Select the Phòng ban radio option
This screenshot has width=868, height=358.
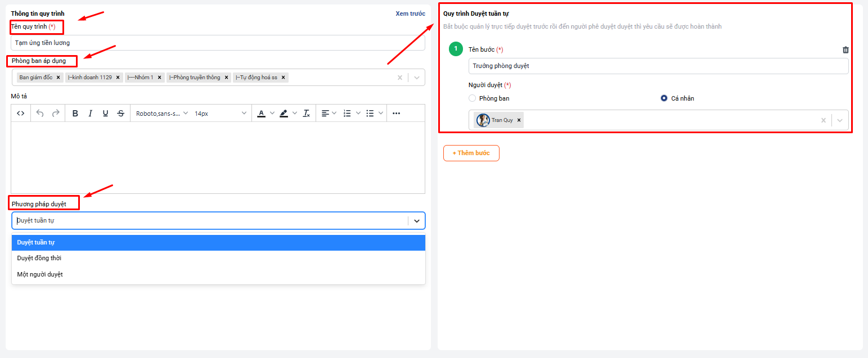click(472, 98)
